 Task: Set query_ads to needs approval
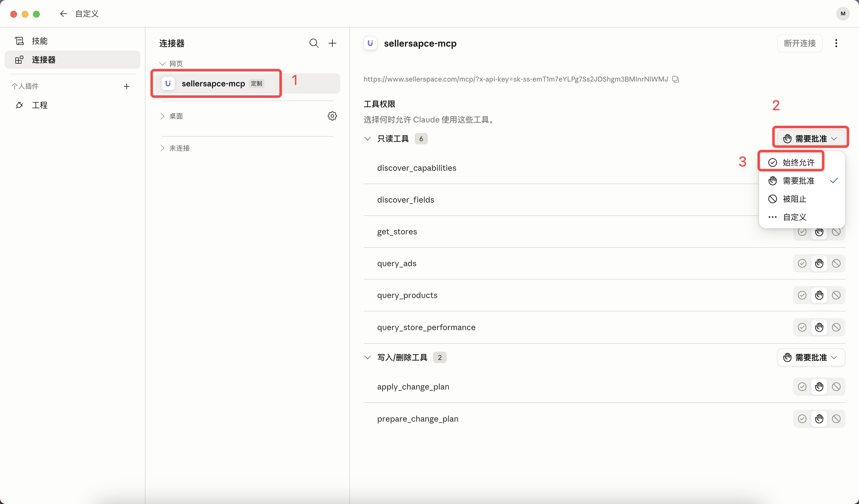coord(819,263)
